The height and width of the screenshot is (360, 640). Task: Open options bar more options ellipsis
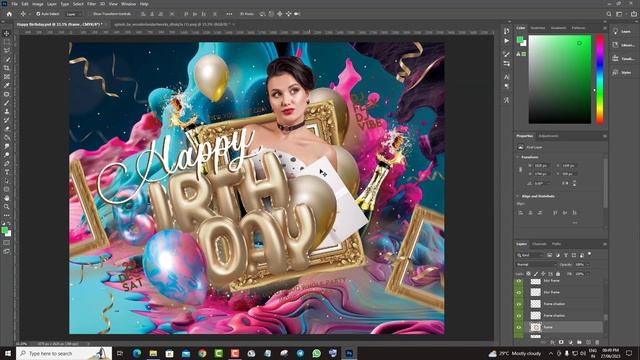(229, 14)
